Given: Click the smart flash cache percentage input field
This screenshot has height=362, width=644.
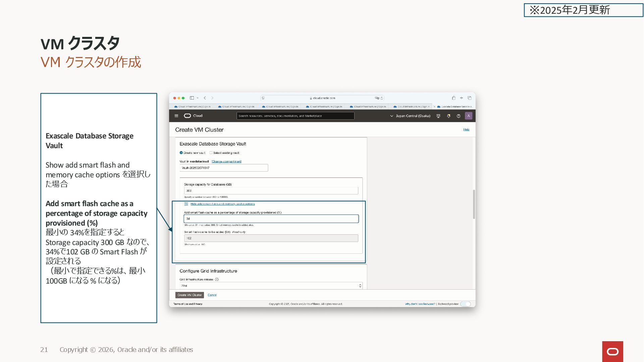Looking at the screenshot, I should (271, 219).
